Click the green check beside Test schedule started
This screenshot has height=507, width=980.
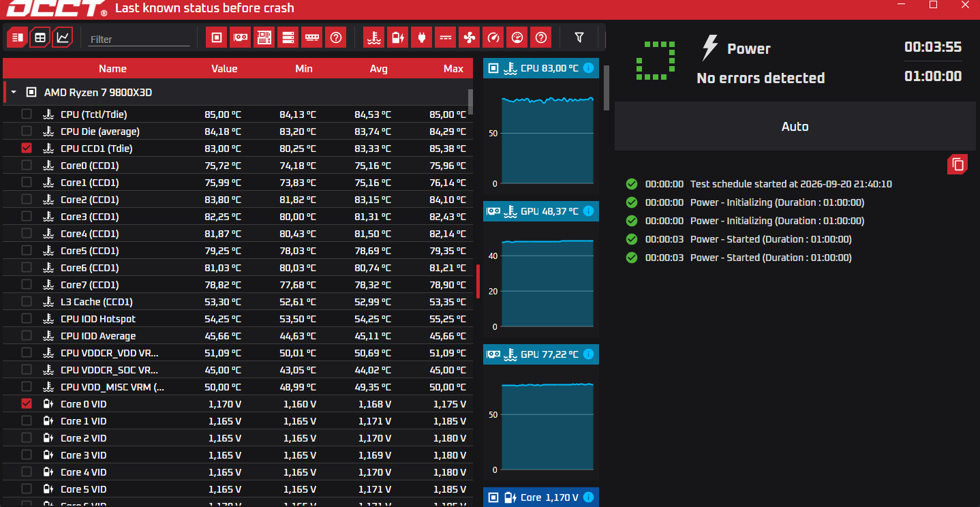click(632, 184)
